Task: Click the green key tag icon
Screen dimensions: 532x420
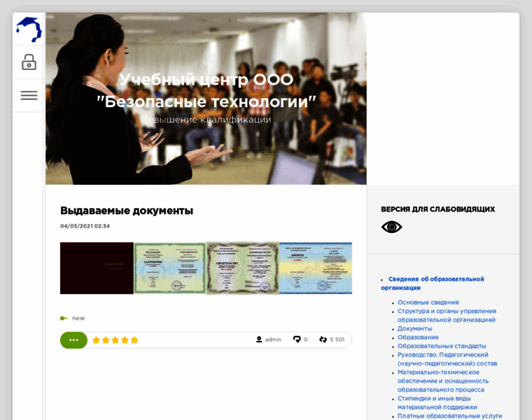Action: click(x=64, y=318)
